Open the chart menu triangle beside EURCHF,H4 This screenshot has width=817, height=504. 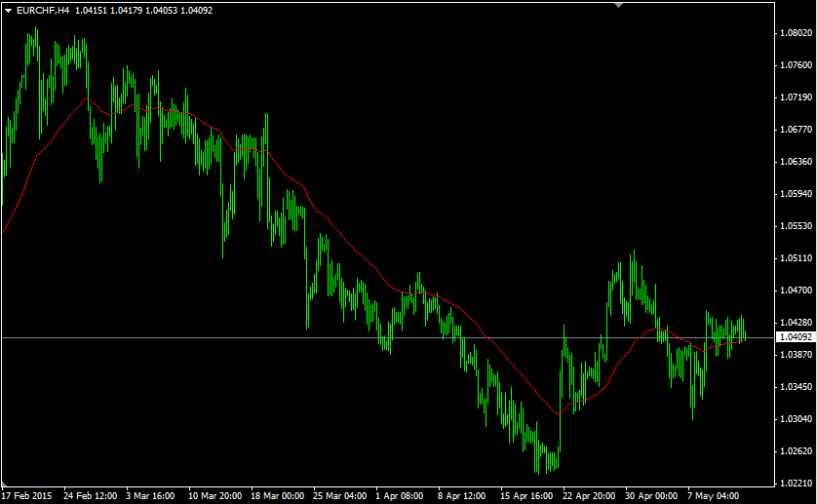(x=8, y=11)
